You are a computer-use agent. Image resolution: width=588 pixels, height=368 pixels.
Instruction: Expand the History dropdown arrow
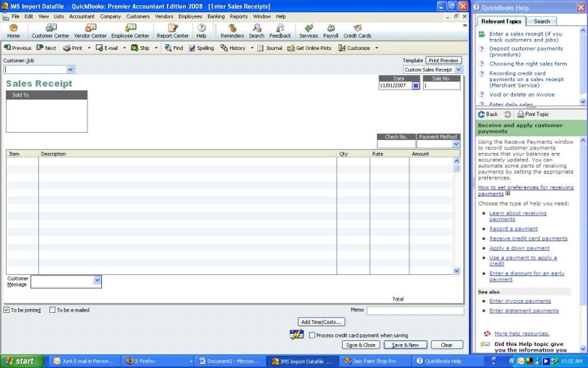point(252,48)
